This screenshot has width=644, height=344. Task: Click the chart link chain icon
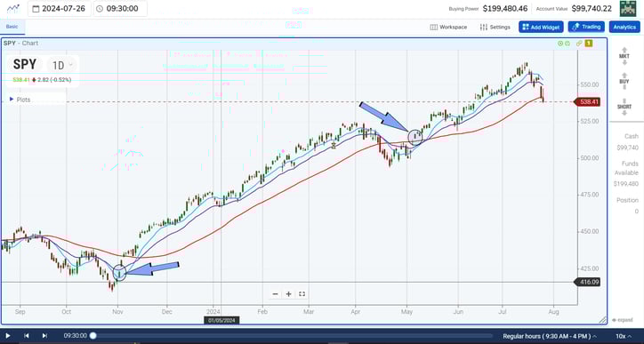[579, 43]
